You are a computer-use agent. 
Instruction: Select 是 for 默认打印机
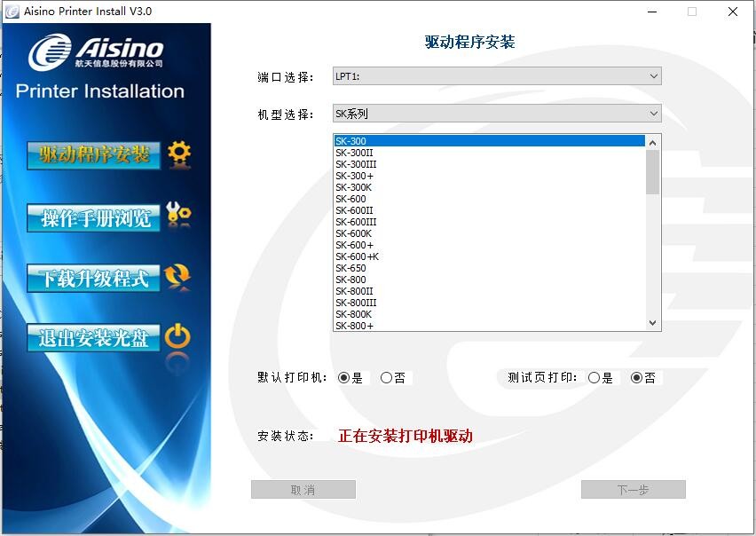click(x=344, y=377)
